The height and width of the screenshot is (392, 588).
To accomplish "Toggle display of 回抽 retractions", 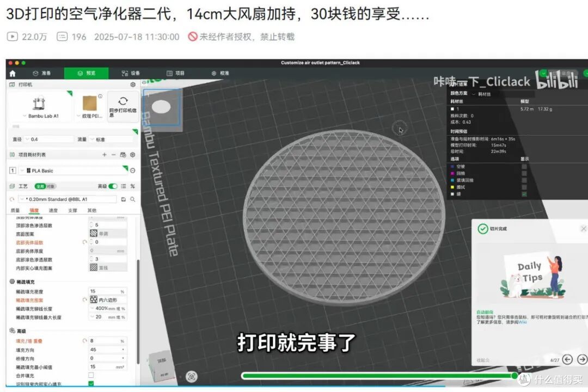I will coord(524,173).
